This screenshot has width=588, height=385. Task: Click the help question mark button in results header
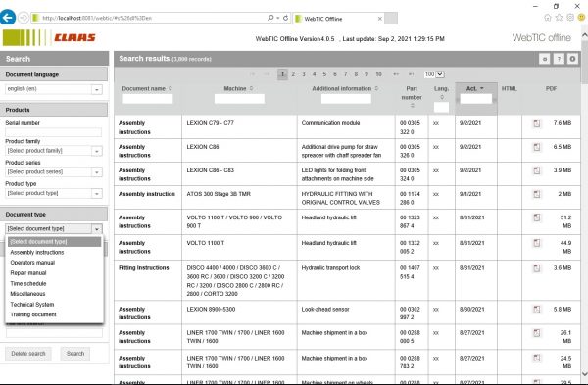click(x=559, y=59)
